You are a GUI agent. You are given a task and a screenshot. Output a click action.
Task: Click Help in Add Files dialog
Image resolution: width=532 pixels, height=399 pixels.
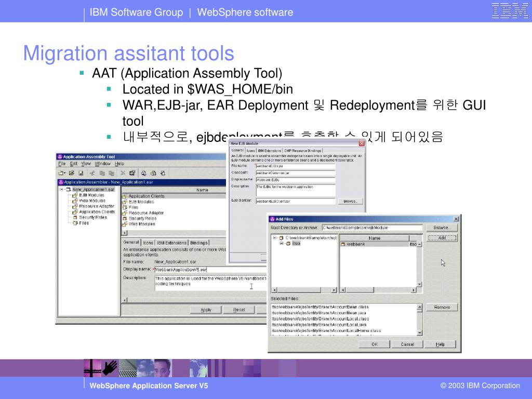click(440, 344)
